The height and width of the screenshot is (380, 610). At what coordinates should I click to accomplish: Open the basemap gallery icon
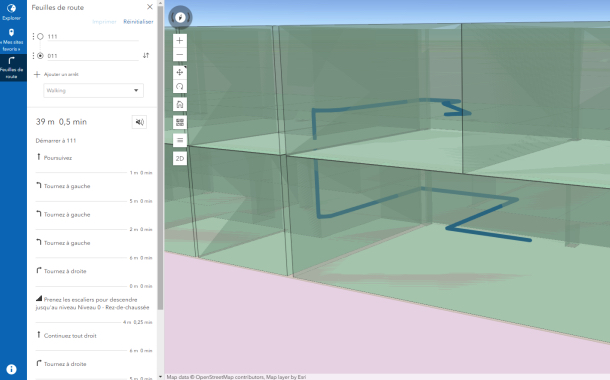[x=180, y=123]
